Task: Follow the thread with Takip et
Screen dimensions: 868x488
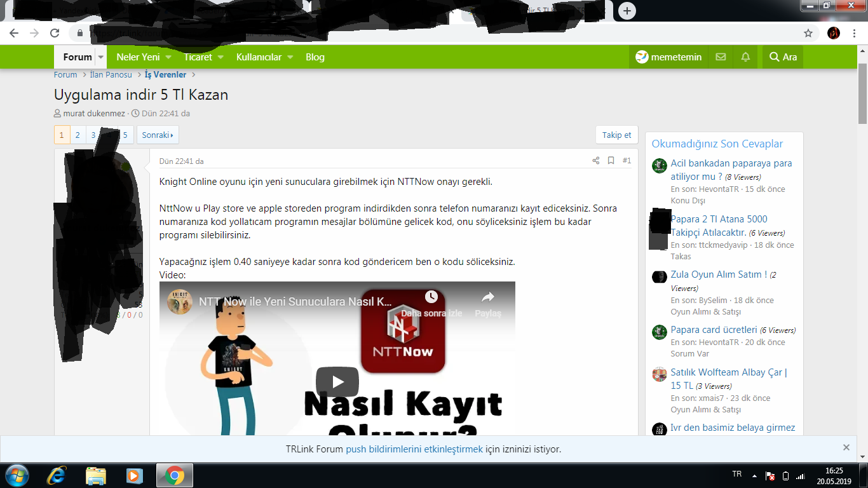Action: pos(617,135)
